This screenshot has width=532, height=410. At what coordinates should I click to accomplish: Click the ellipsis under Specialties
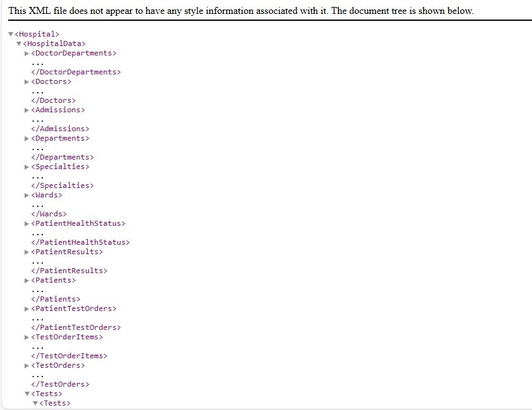point(37,177)
